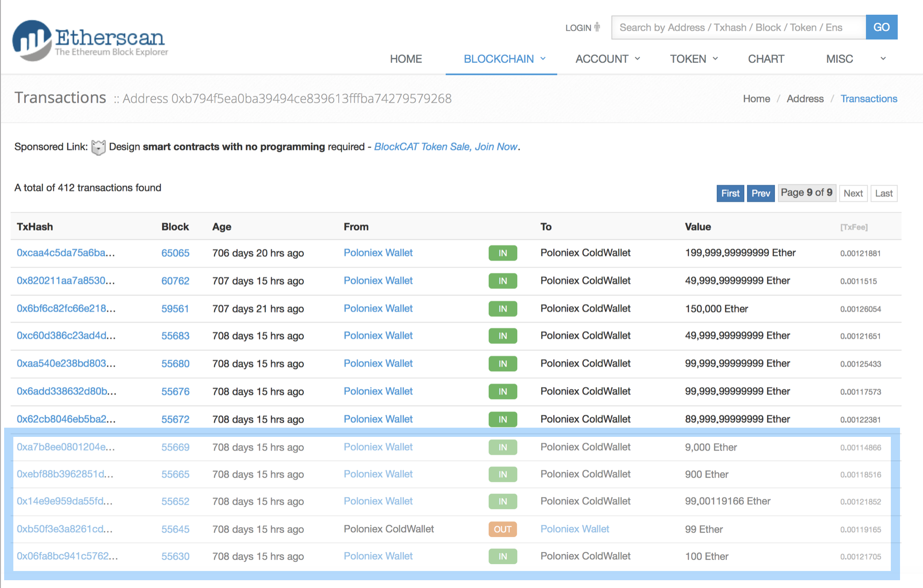Open the BLOCKCHAIN menu
The image size is (923, 588).
pos(499,59)
